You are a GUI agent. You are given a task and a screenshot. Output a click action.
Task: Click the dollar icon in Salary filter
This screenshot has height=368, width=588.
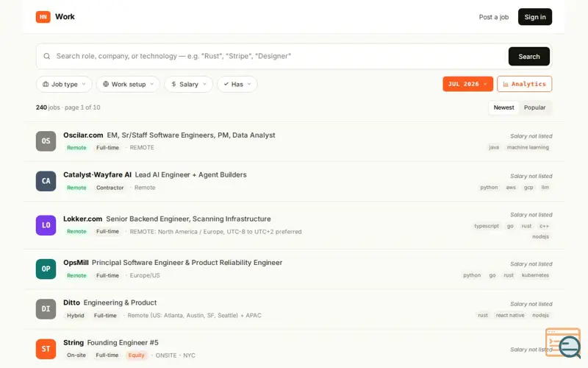coord(173,84)
